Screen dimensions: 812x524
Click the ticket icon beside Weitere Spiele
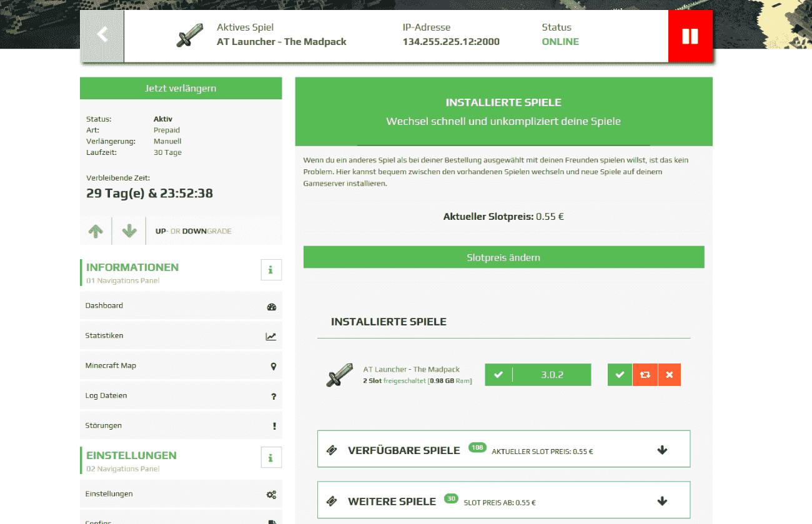(x=332, y=502)
